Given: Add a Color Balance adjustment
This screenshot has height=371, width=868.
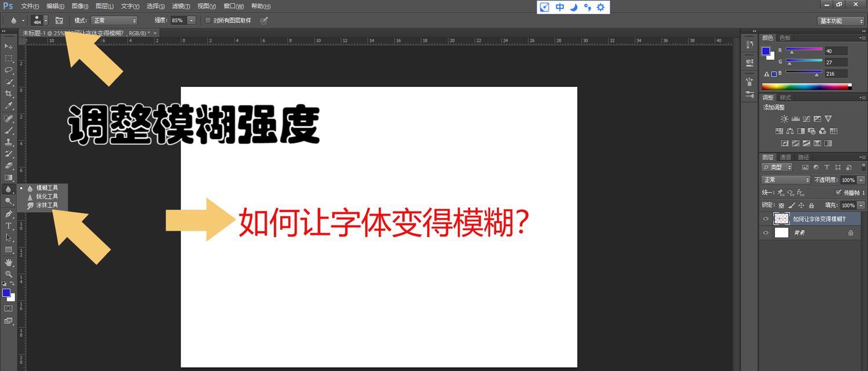Looking at the screenshot, I should tap(790, 131).
